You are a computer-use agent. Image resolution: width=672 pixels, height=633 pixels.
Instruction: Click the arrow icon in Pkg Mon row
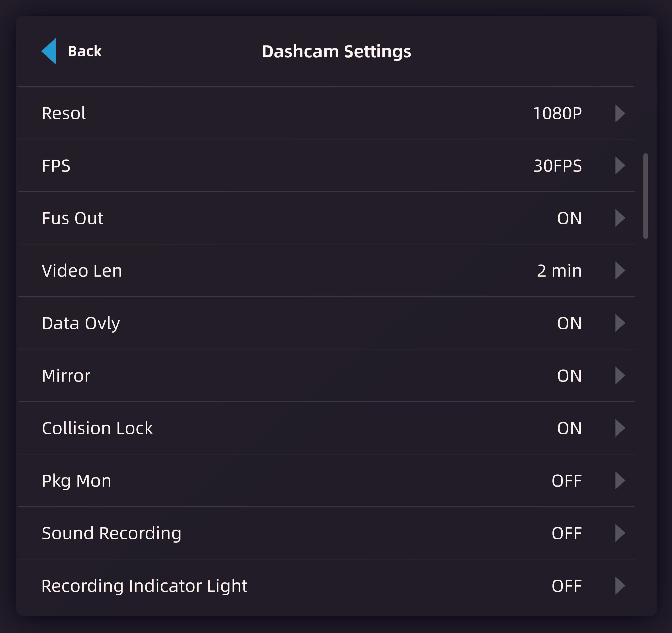620,481
